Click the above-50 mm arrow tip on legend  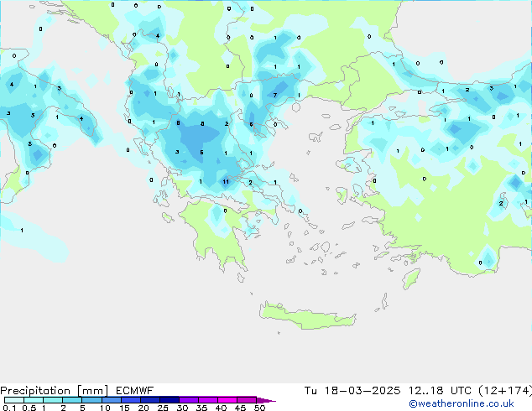tap(266, 400)
